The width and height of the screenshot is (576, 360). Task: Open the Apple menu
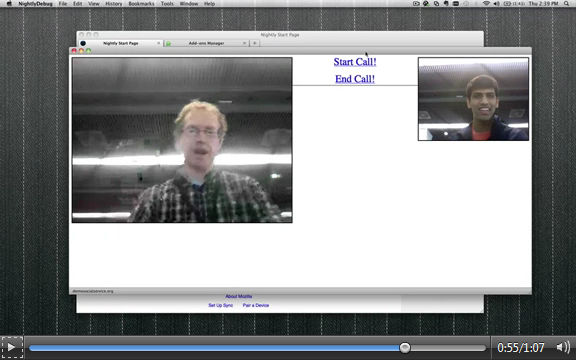pyautogui.click(x=9, y=4)
